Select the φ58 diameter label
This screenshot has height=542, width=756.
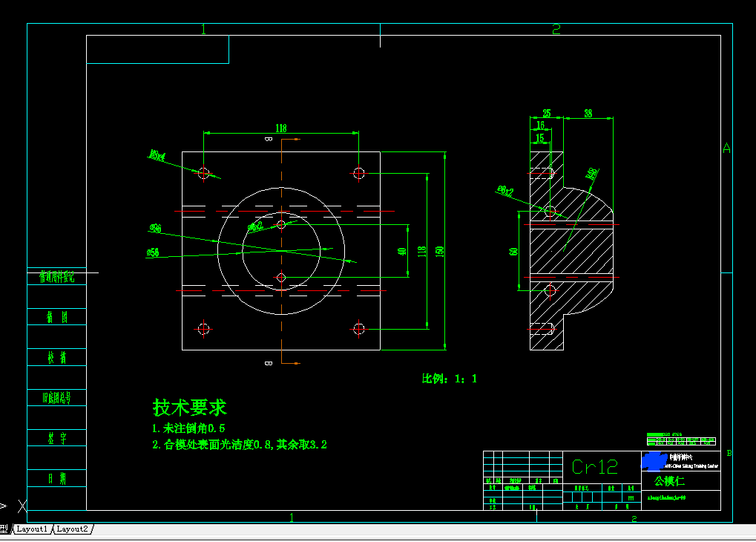coord(153,252)
